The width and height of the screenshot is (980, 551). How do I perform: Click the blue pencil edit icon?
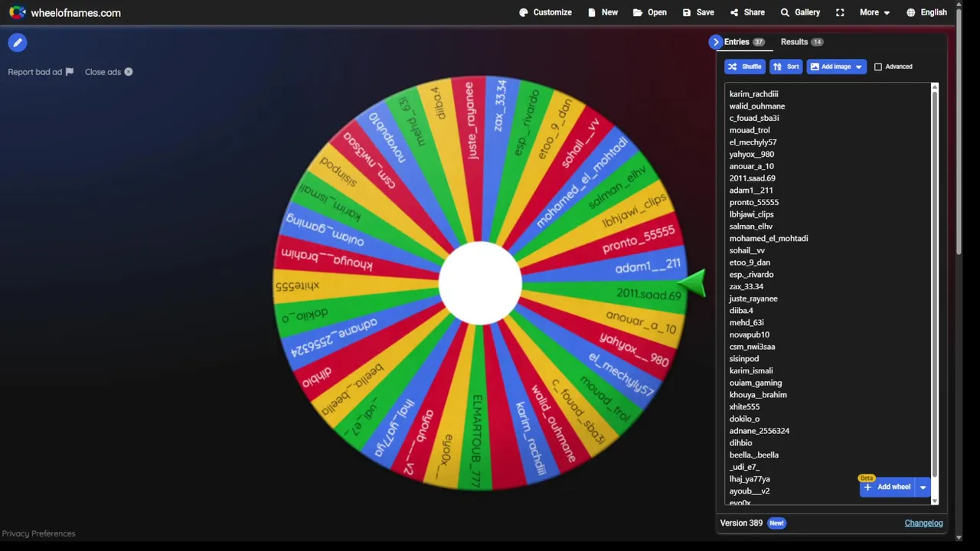coord(18,43)
